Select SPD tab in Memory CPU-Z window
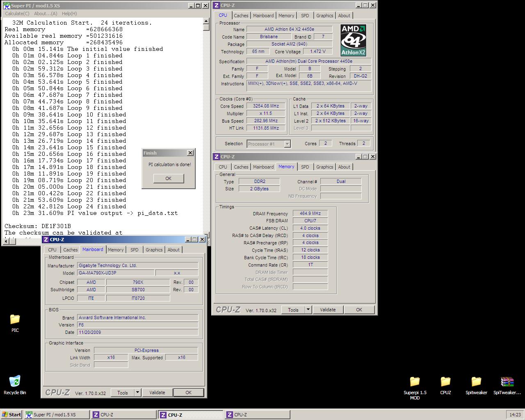This screenshot has width=525, height=420. coord(305,167)
